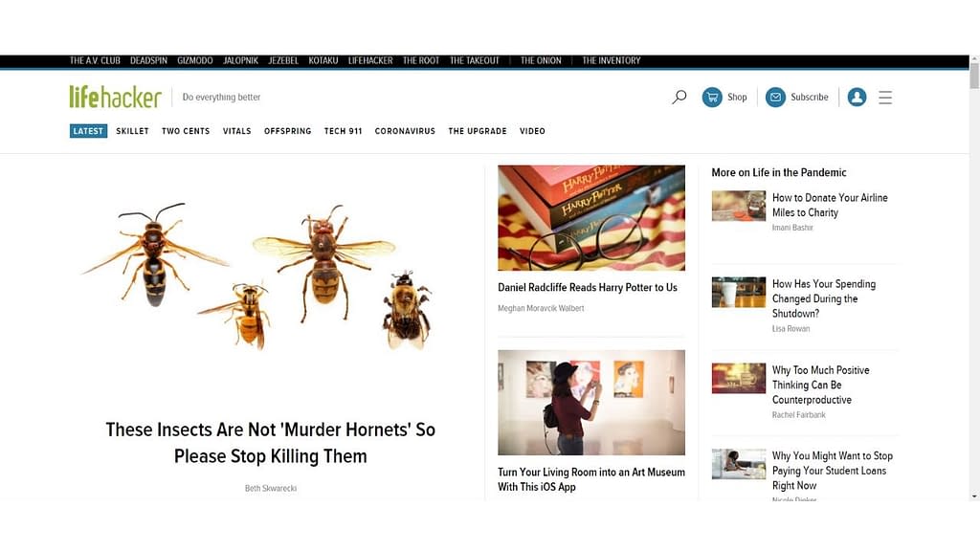Image resolution: width=980 pixels, height=551 pixels.
Task: Open author Imani Bashir's page
Action: pyautogui.click(x=792, y=228)
